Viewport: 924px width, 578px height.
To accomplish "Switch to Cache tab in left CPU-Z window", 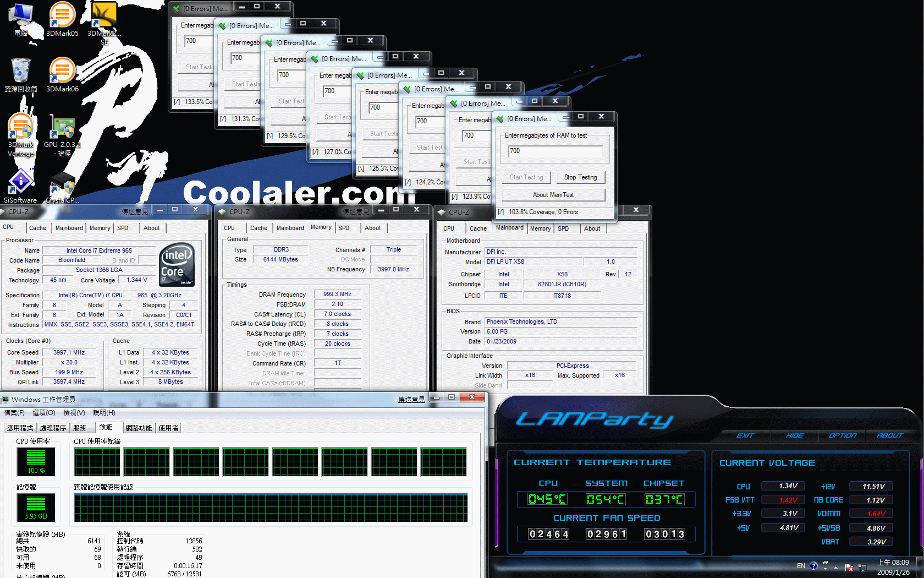I will [37, 228].
